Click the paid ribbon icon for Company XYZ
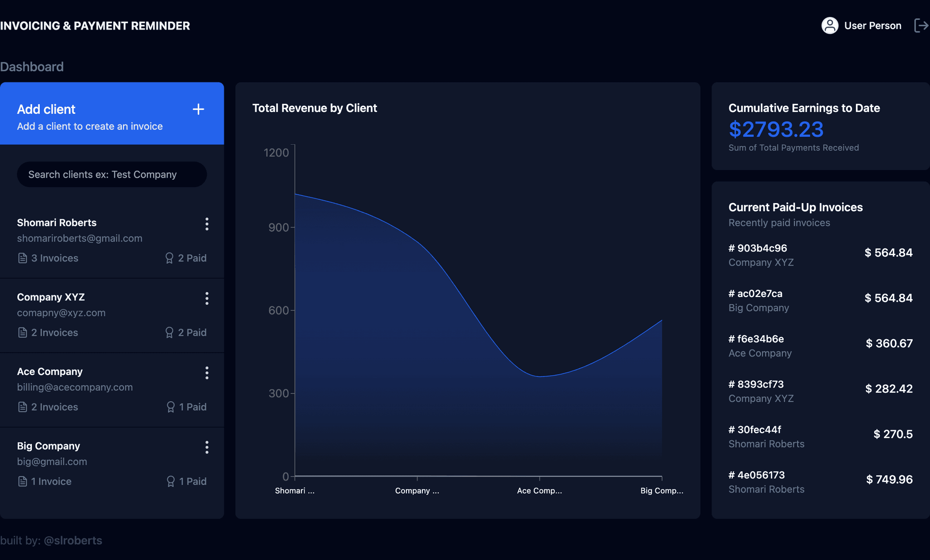This screenshot has width=930, height=560. 169,333
